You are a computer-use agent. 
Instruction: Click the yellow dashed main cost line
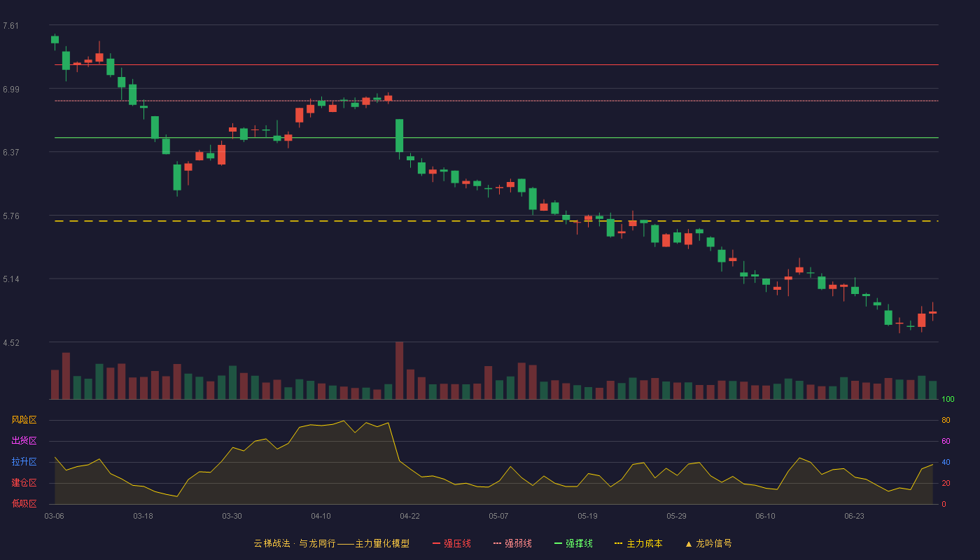(x=496, y=221)
